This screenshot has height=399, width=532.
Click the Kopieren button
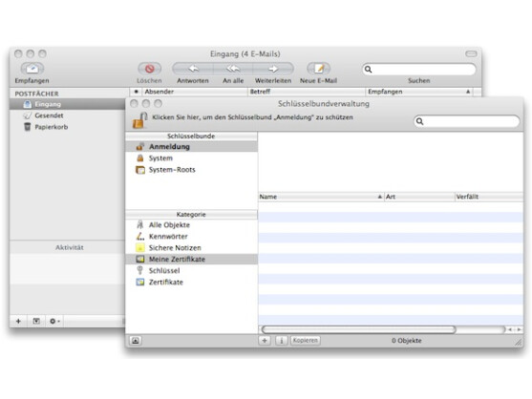(306, 341)
